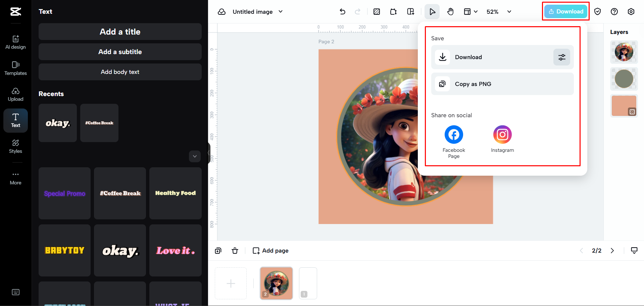Open the AI design panel
Image resolution: width=644 pixels, height=306 pixels.
[15, 42]
